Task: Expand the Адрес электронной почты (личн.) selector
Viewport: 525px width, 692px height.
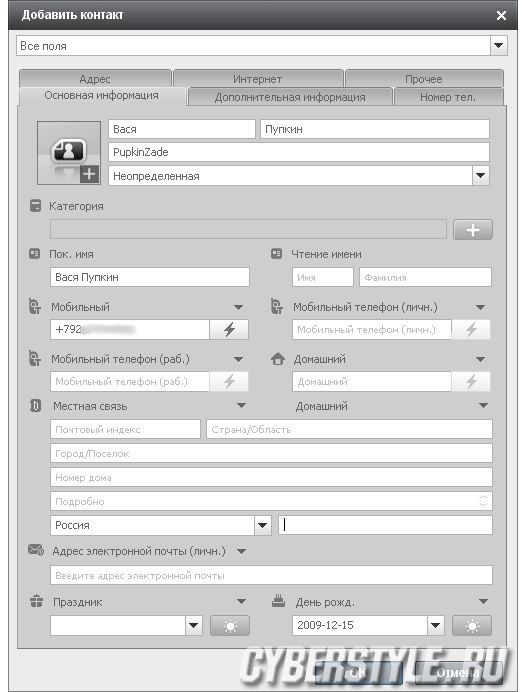Action: pos(241,551)
